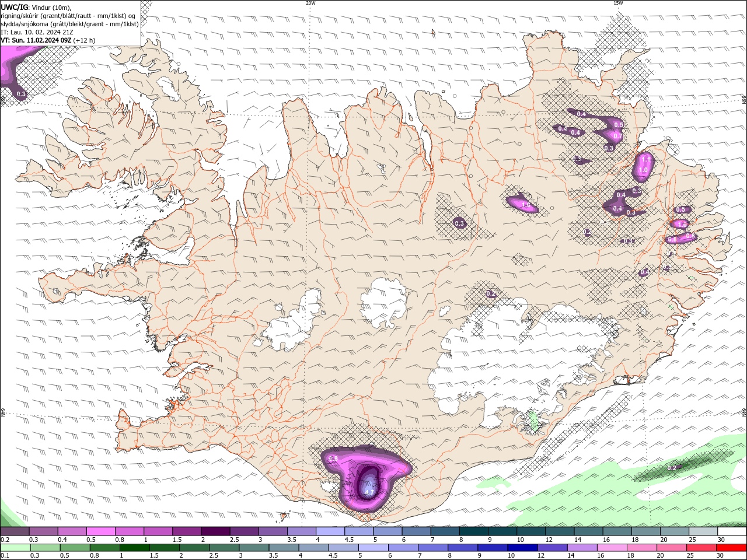Click the 30 label on the snow scale
Screen dimensions: 747x560
(722, 540)
